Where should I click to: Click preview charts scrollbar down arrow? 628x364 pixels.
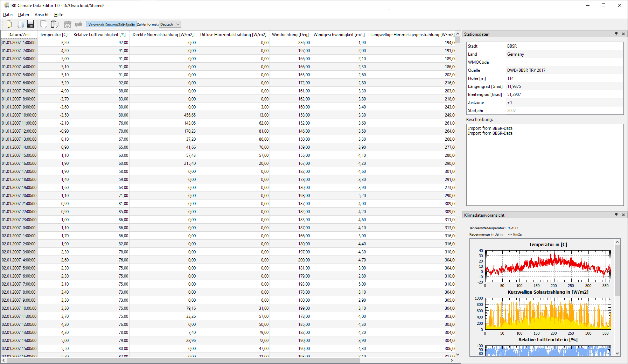pos(617,353)
